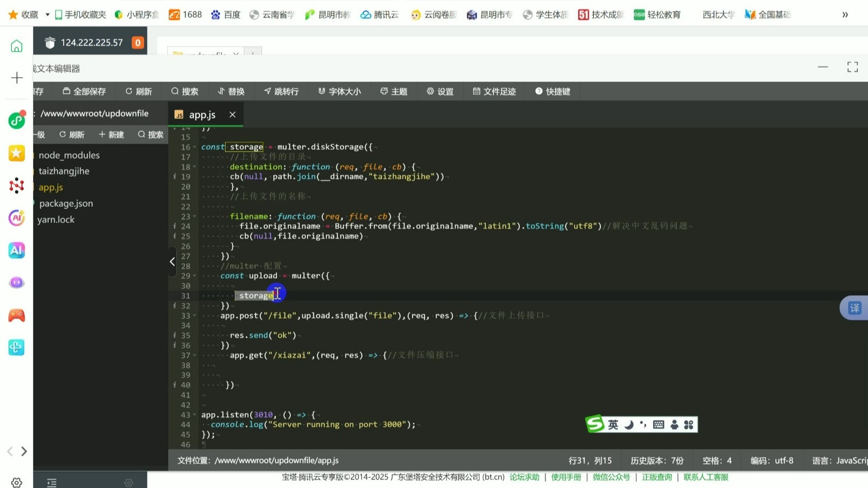The height and width of the screenshot is (488, 868).
Task: Open the red network nodes sidebar icon
Action: 17,186
